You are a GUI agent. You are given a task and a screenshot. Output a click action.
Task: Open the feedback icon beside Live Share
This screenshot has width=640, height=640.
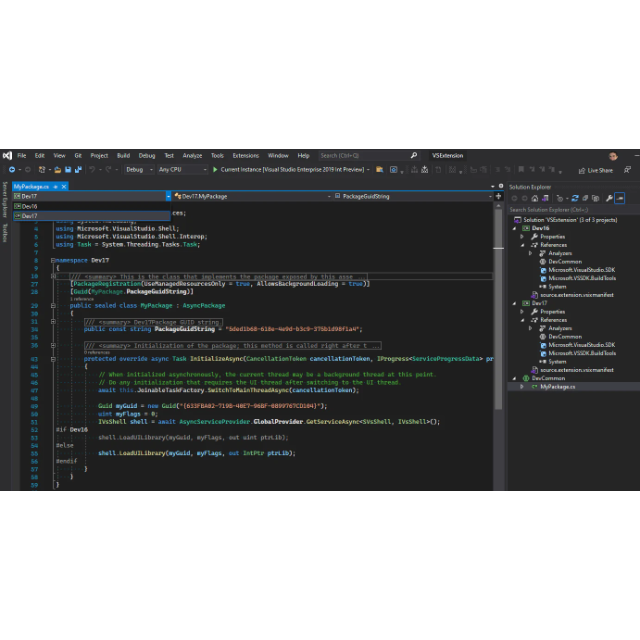(x=627, y=170)
